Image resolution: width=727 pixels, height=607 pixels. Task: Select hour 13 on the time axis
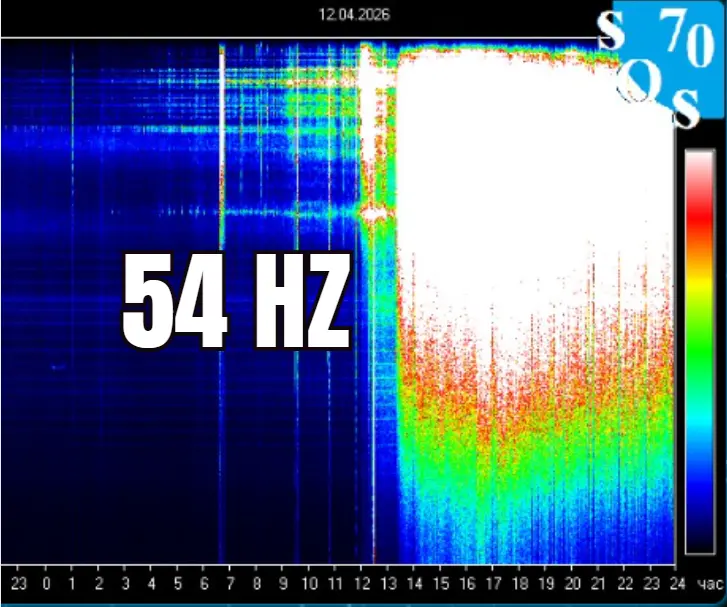(x=388, y=583)
